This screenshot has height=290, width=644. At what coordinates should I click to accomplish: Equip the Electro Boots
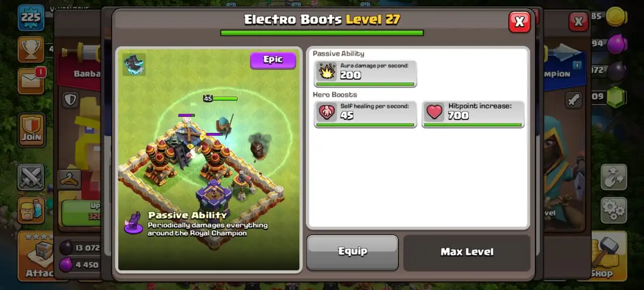point(352,252)
